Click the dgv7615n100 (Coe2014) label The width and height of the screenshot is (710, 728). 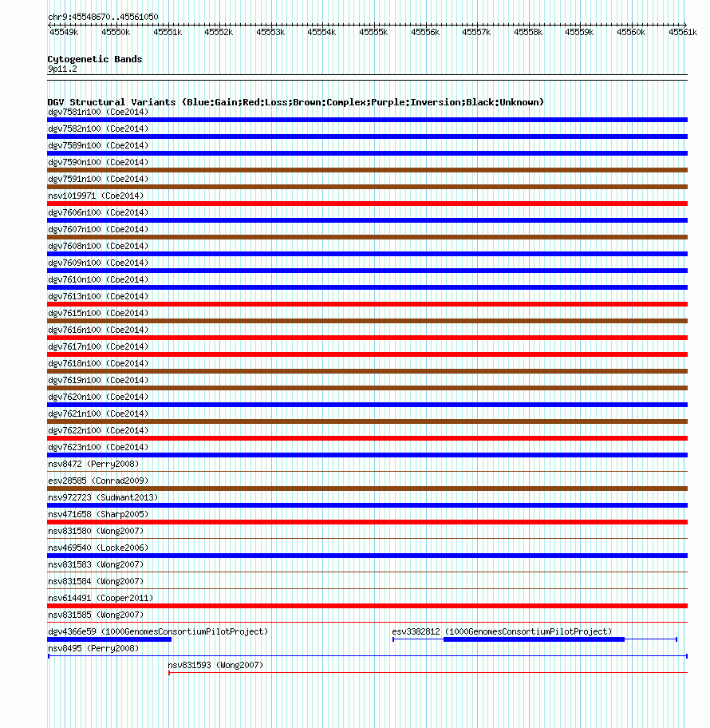click(x=98, y=313)
